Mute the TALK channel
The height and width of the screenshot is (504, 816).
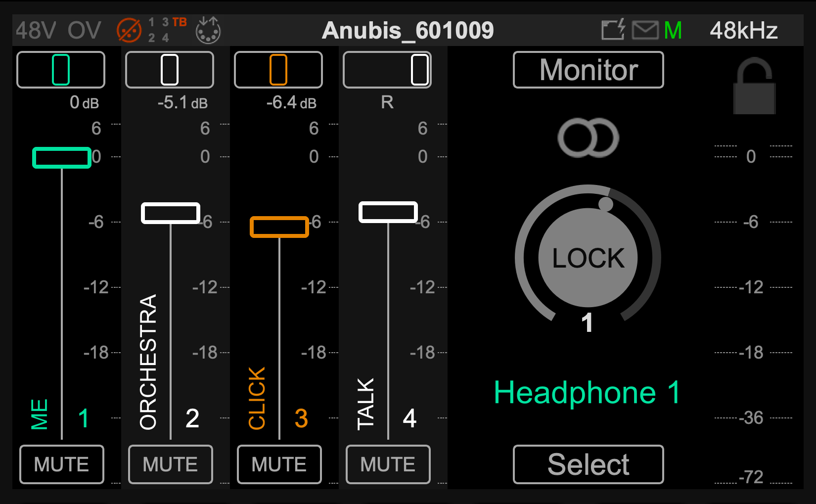(x=388, y=464)
